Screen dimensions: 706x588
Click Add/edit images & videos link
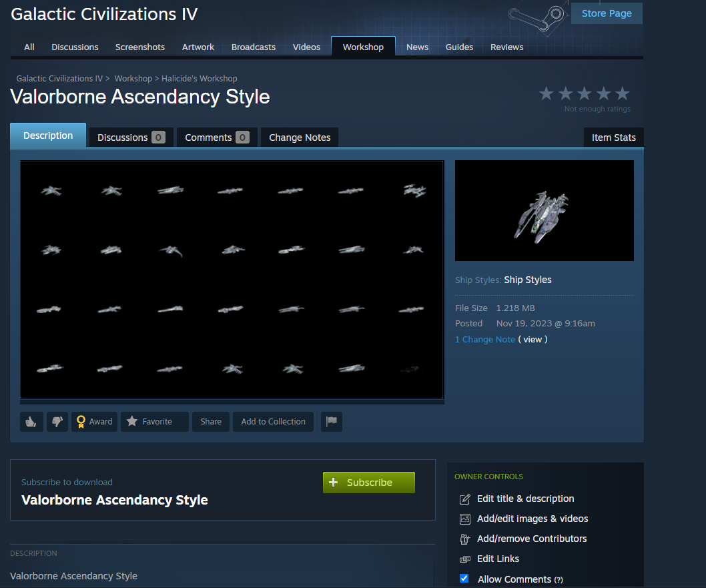coord(533,519)
